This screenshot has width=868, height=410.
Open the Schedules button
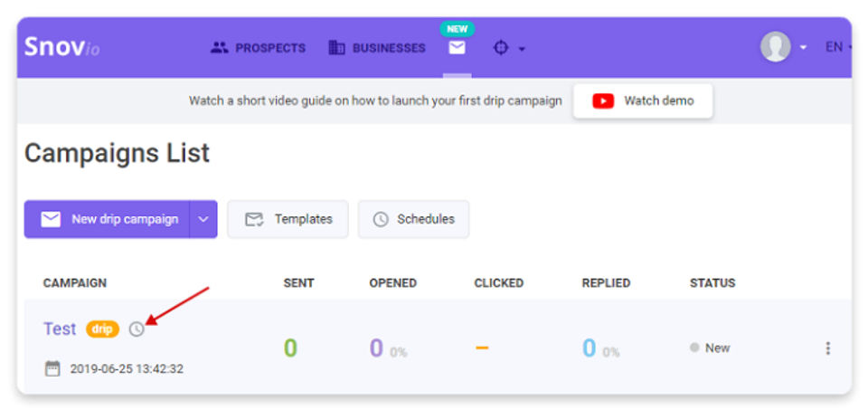click(413, 219)
